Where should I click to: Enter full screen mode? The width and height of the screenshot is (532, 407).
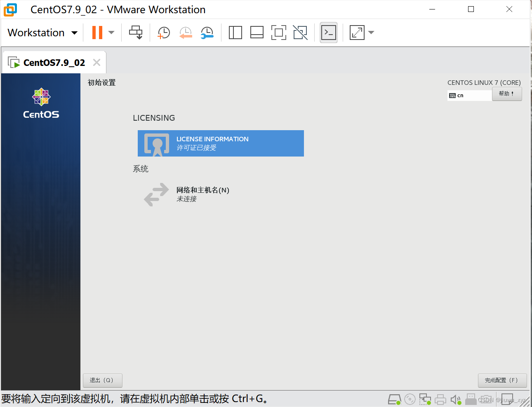click(279, 33)
